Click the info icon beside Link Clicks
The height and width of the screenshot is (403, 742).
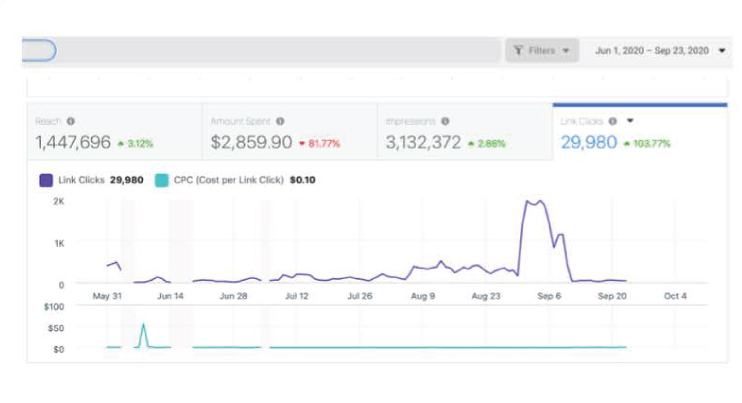coord(613,121)
